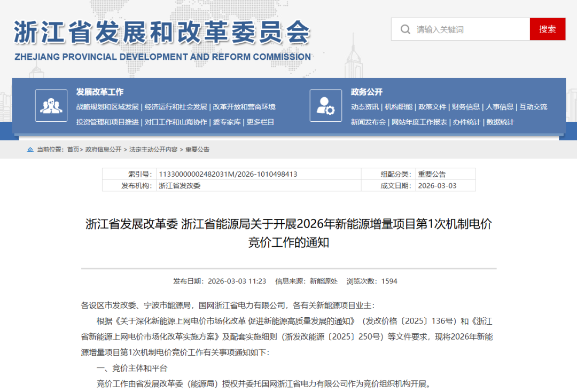Click the 政务公开 person-gear icon

point(325,105)
